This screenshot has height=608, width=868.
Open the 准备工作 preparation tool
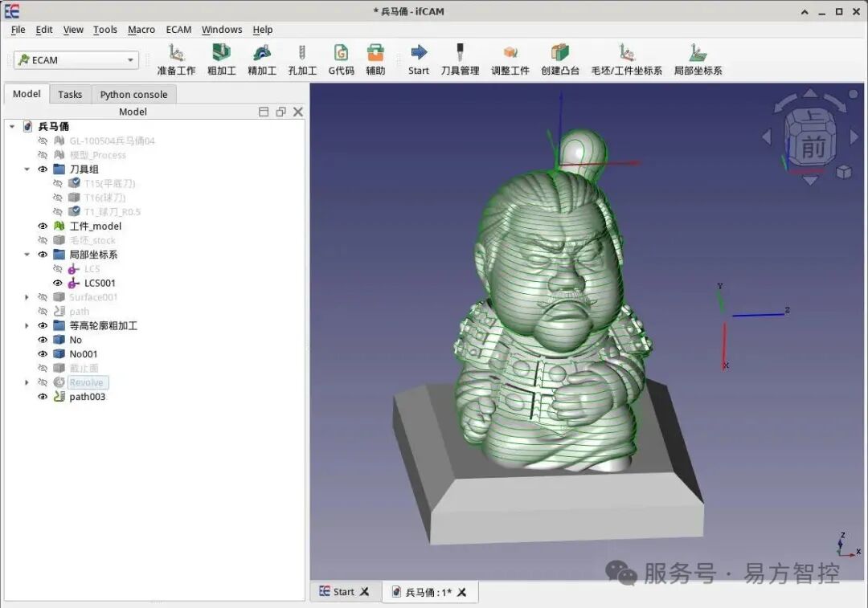pyautogui.click(x=176, y=59)
